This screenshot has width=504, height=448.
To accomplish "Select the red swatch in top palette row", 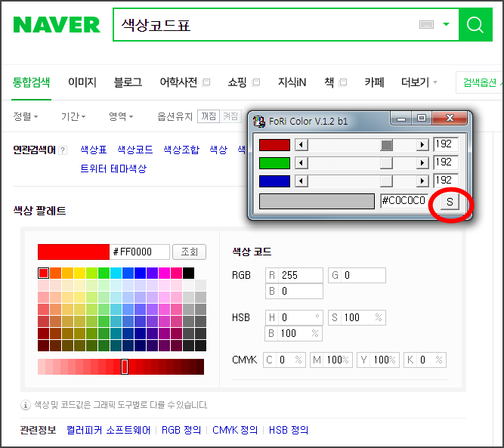I will [x=43, y=273].
